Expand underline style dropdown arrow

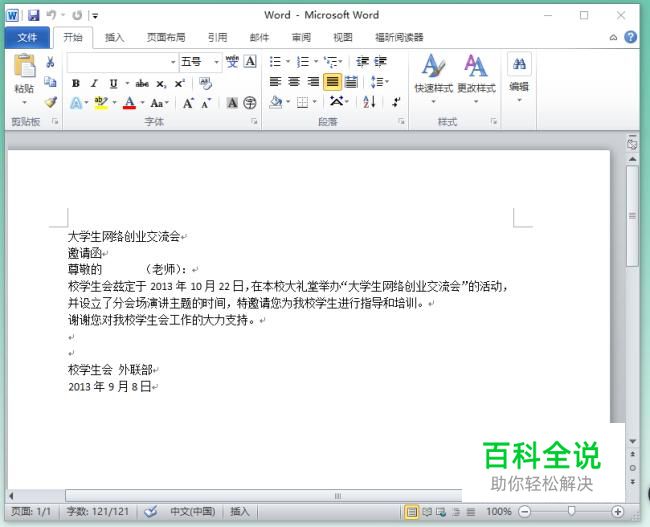pos(127,84)
